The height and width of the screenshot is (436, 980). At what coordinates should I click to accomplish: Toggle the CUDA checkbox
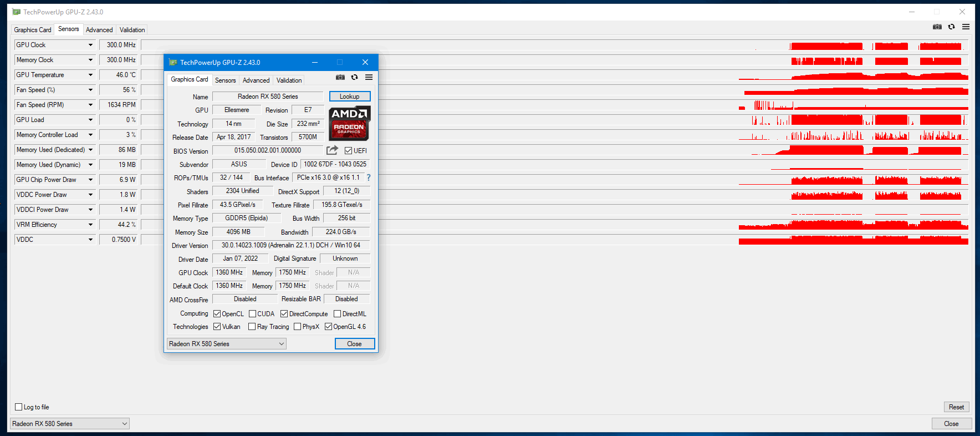pyautogui.click(x=253, y=314)
